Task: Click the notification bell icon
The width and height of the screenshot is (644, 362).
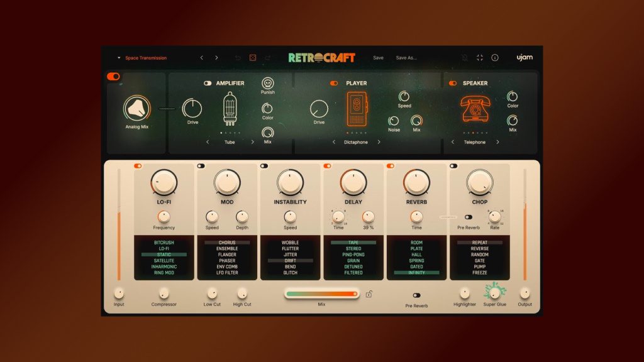Action: (x=465, y=58)
